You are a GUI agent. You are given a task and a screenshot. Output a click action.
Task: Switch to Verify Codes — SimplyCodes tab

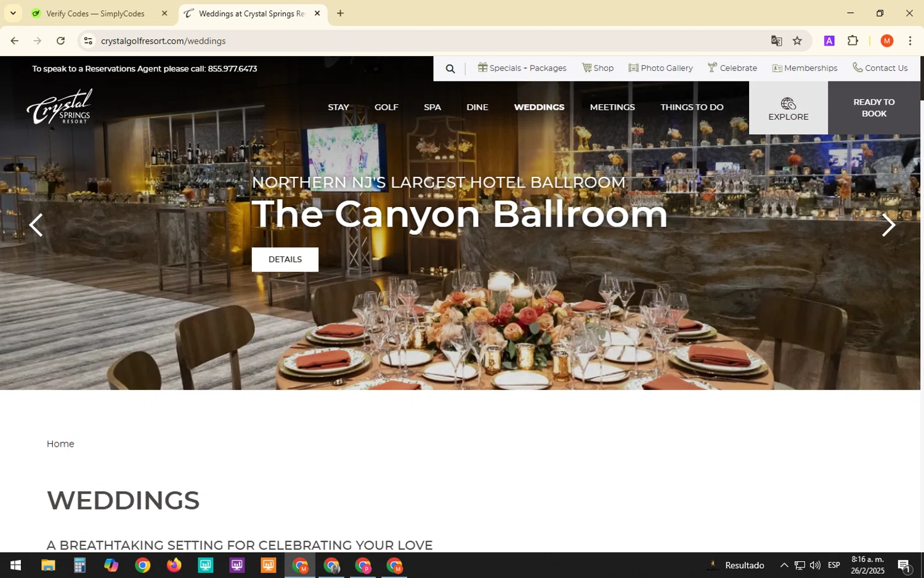pos(99,14)
